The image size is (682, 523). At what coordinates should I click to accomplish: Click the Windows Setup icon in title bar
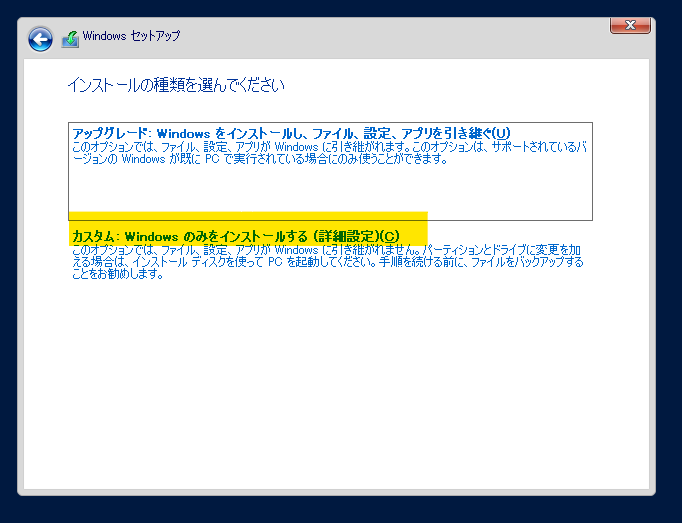click(70, 39)
